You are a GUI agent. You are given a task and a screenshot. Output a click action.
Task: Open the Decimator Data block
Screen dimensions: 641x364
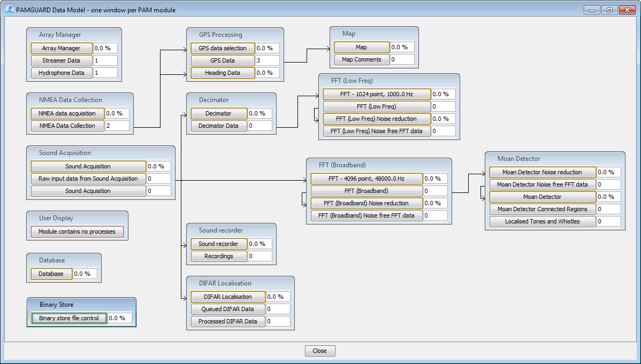point(219,126)
